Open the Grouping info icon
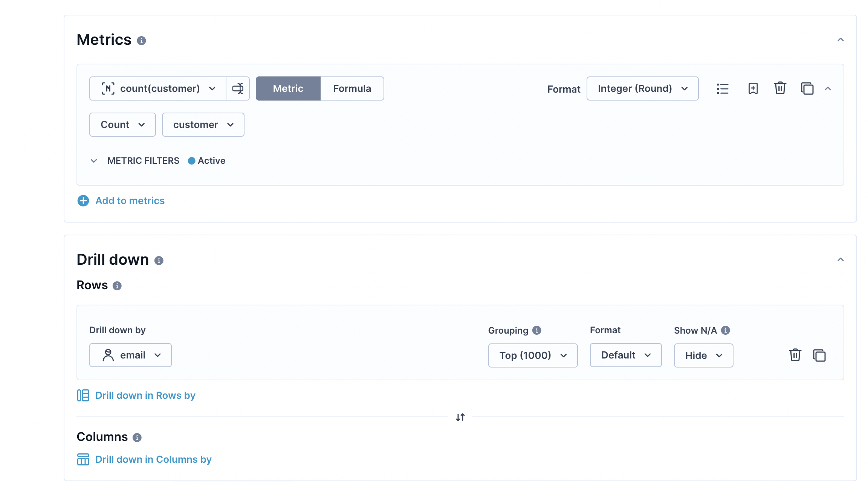Image resolution: width=868 pixels, height=482 pixels. pyautogui.click(x=537, y=330)
